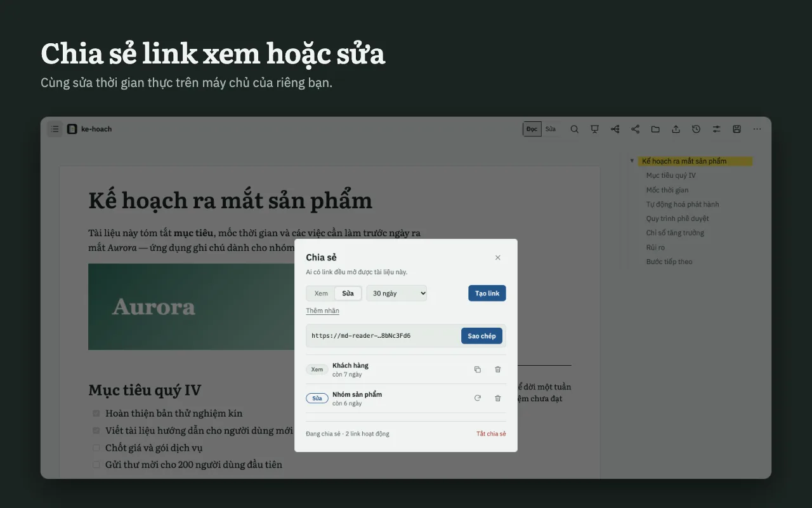Image resolution: width=812 pixels, height=508 pixels.
Task: Open the folder icon in the toolbar
Action: [655, 129]
